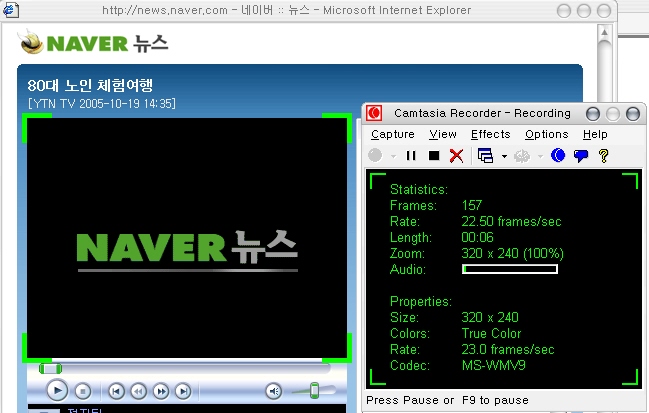
Task: Click the '[YTN TV 2005-10-19 14:35]' timestamp
Action: (x=102, y=103)
